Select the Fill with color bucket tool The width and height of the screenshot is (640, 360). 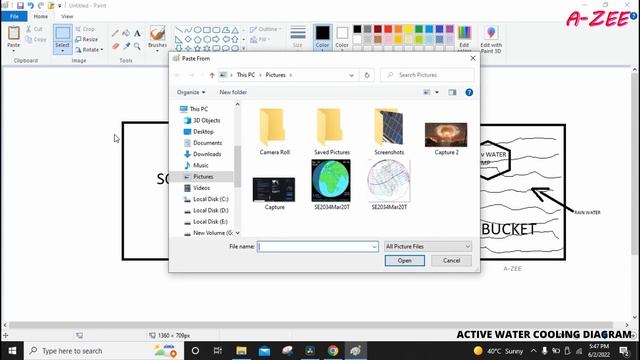[126, 33]
